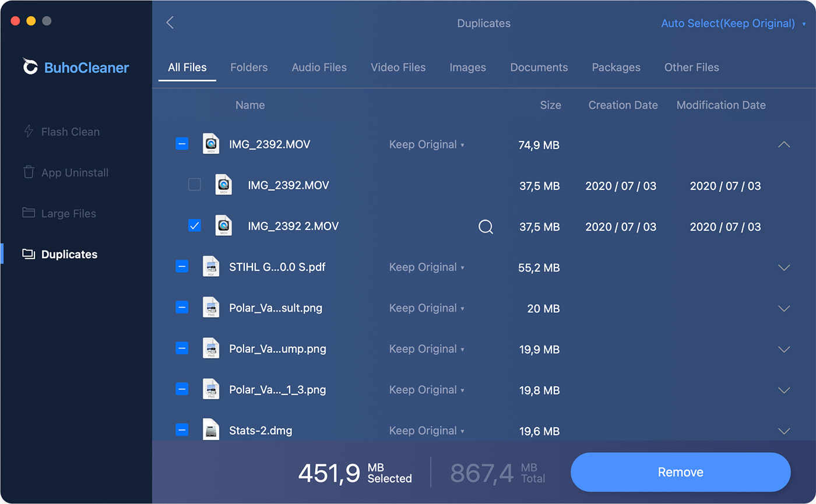Expand the Polar_Va...sult.png group chevron
The image size is (816, 504).
(x=784, y=308)
